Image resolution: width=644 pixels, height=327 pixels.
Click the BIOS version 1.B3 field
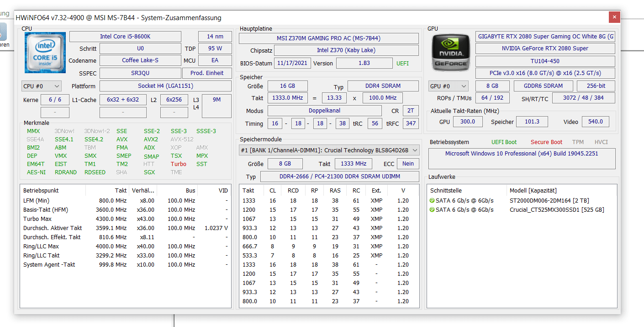tap(364, 63)
